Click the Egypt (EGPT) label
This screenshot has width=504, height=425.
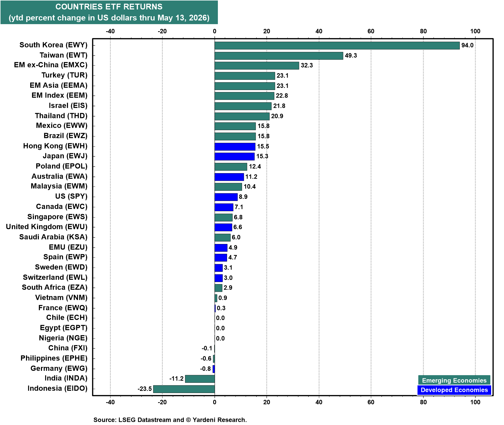(64, 328)
